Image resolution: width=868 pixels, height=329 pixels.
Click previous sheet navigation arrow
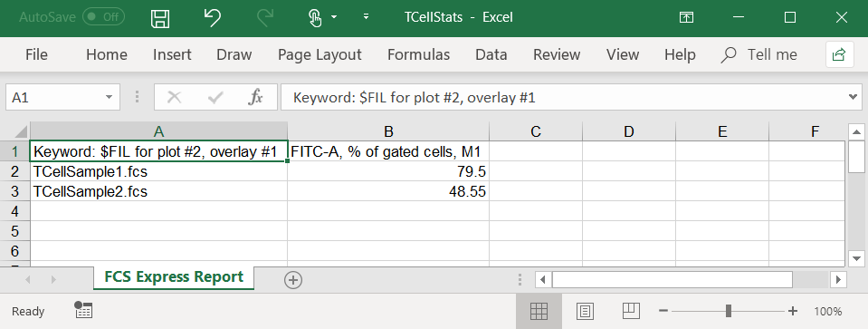pyautogui.click(x=28, y=280)
